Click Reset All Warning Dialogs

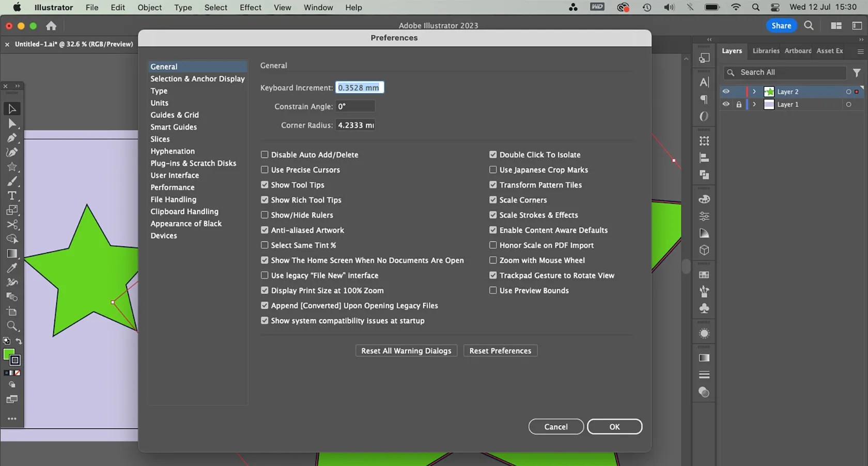pyautogui.click(x=406, y=350)
